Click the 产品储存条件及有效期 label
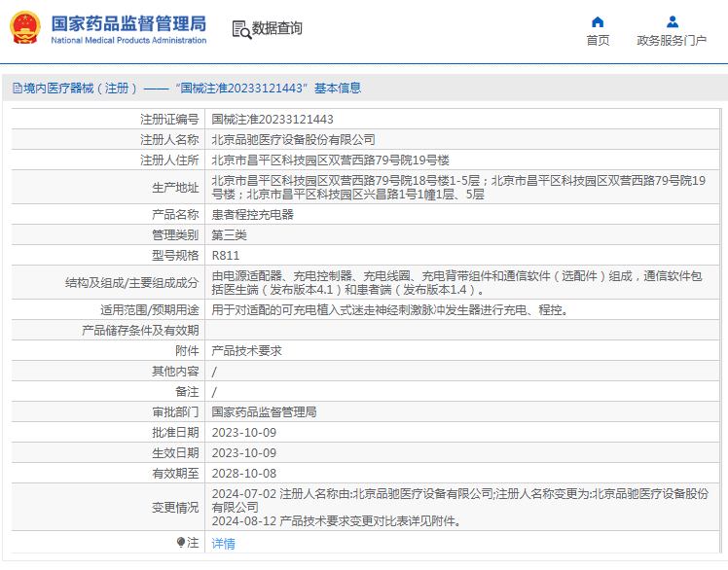The height and width of the screenshot is (570, 728). tap(140, 330)
